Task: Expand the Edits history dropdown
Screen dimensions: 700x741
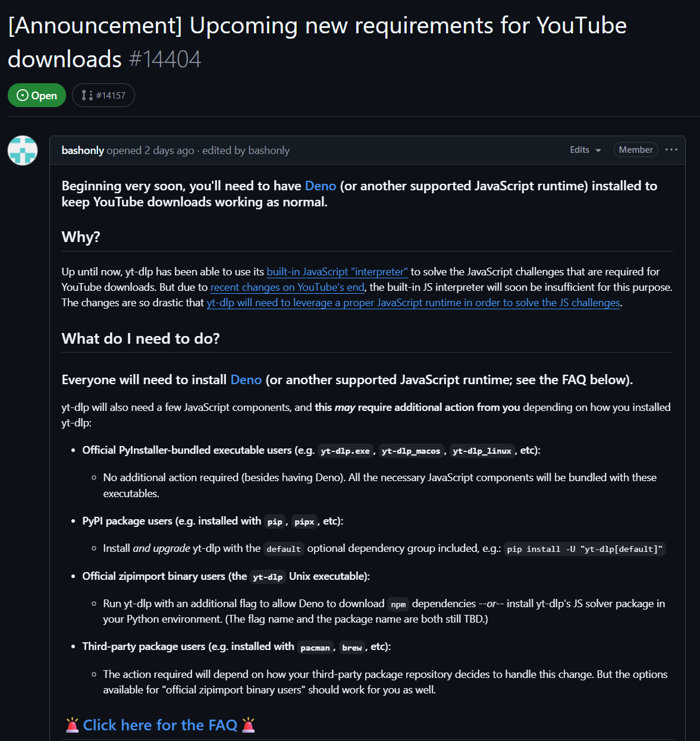Action: [585, 150]
